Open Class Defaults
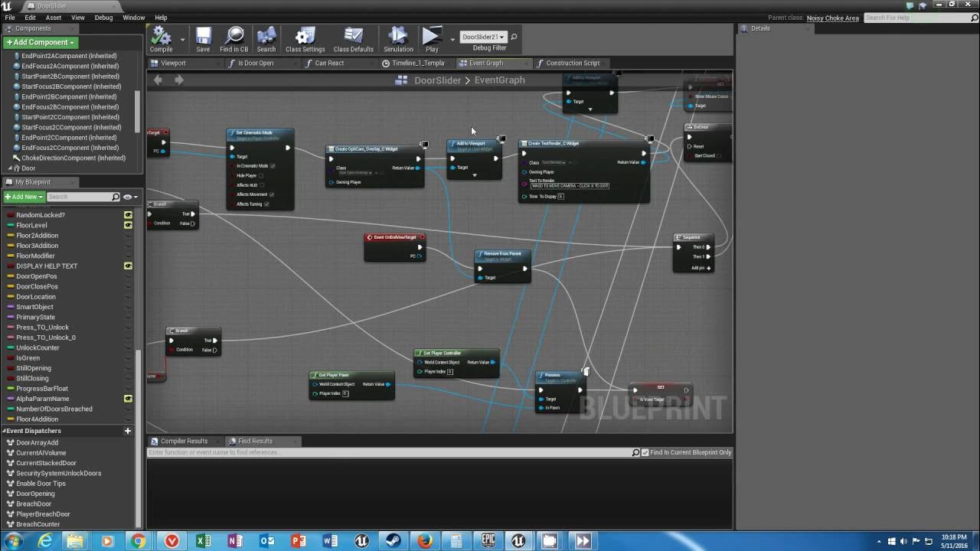The height and width of the screenshot is (551, 980). (x=353, y=40)
